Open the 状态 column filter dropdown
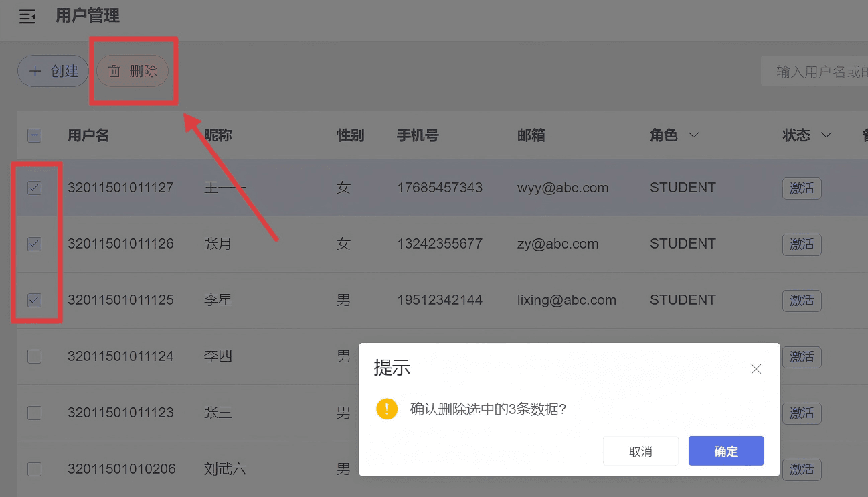The width and height of the screenshot is (868, 497). click(x=827, y=135)
